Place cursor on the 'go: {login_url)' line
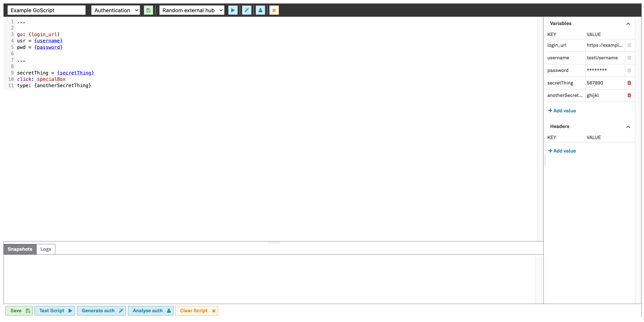 click(38, 35)
